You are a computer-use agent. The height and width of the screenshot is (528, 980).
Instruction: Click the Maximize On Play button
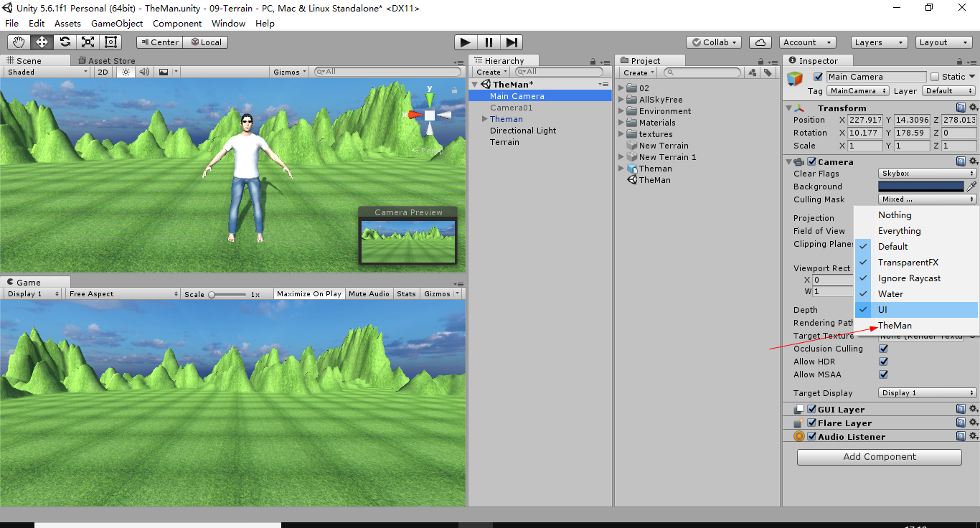click(308, 293)
